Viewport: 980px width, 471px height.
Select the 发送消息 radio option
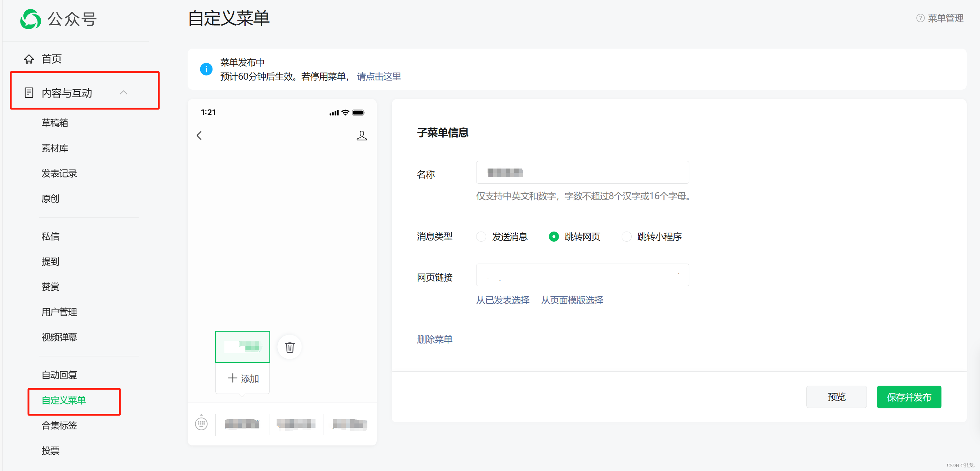[481, 237]
